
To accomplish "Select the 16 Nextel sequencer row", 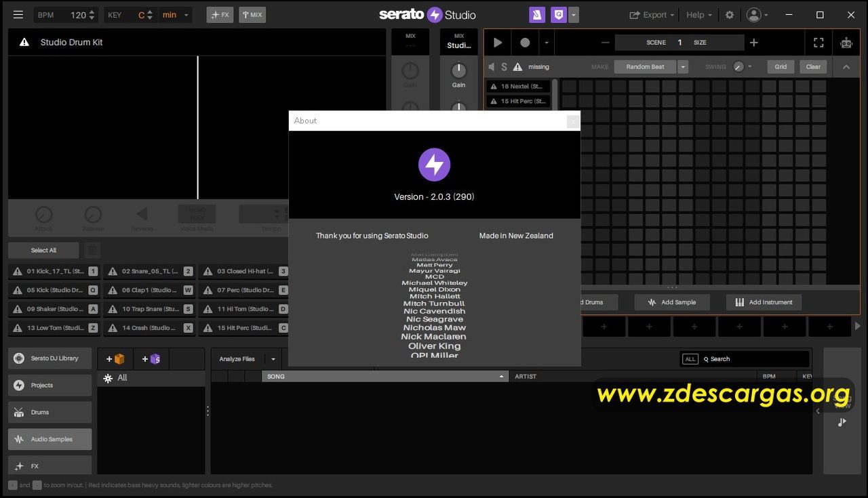I will (518, 86).
